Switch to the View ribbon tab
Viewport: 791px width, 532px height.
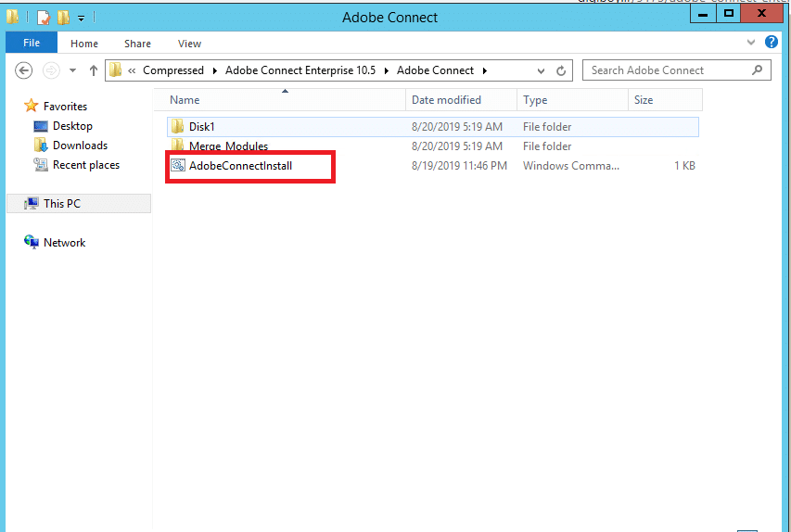tap(190, 44)
